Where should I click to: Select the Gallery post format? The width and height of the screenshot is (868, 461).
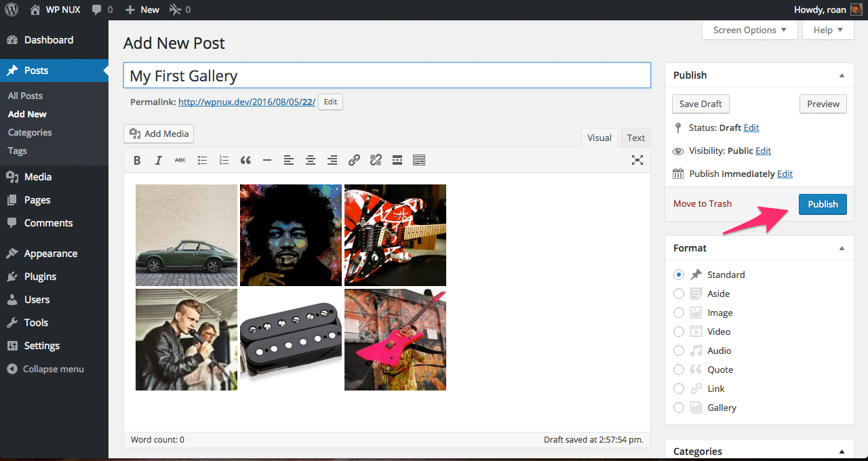(x=679, y=407)
